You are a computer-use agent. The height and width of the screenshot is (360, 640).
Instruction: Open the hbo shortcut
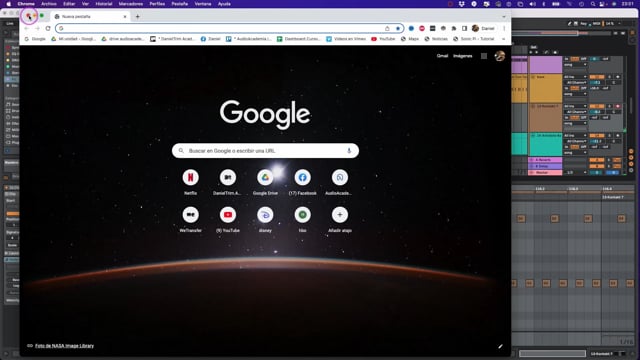pos(302,215)
